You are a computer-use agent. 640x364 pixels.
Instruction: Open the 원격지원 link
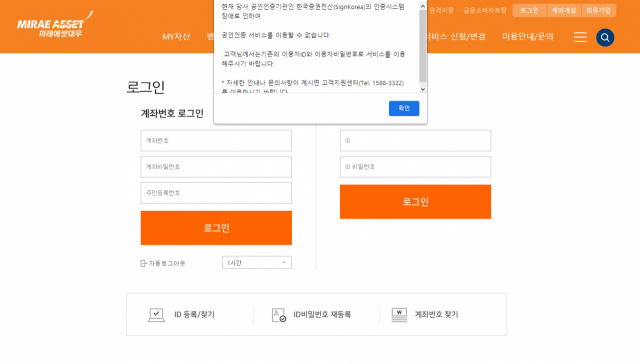point(441,11)
